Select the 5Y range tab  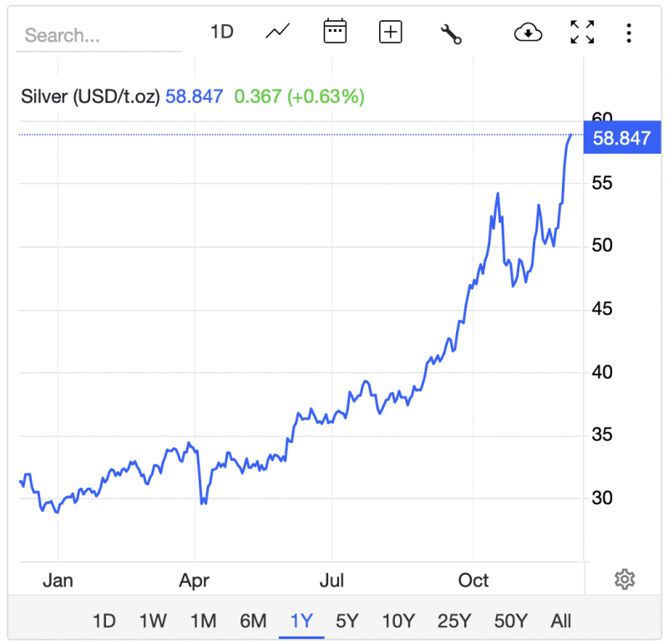[347, 621]
